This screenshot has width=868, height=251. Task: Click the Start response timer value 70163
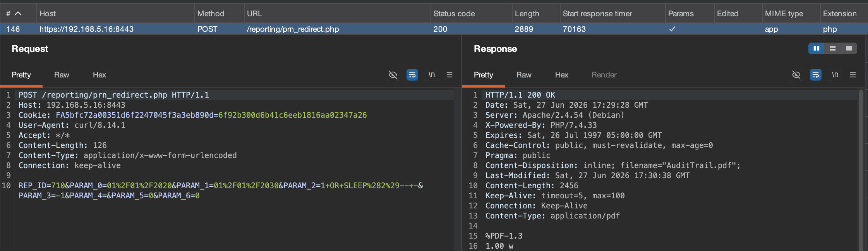[574, 29]
